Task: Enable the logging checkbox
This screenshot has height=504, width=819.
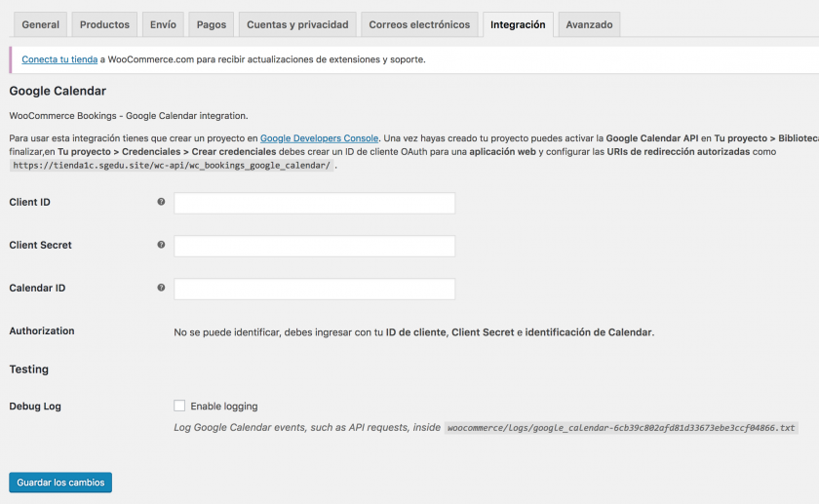Action: [x=179, y=406]
